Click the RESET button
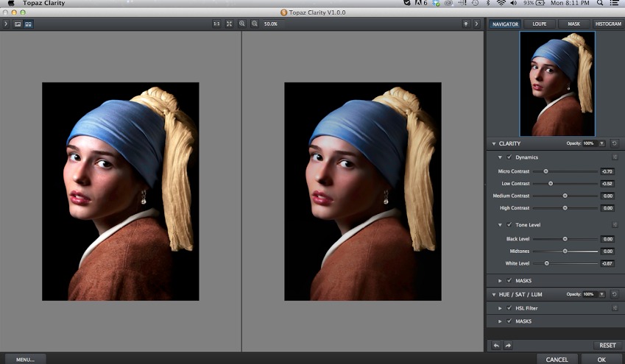The image size is (625, 364). click(607, 346)
